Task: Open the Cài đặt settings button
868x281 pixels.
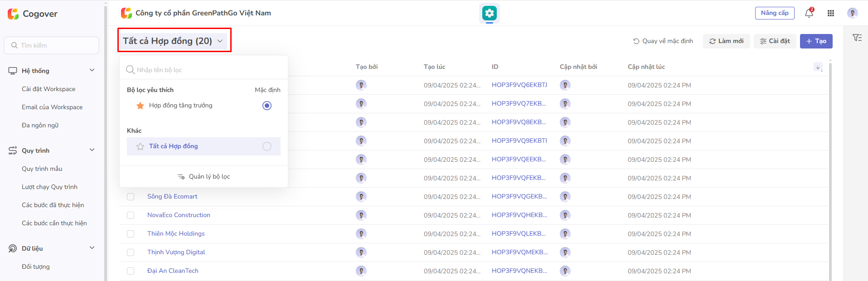Action: pyautogui.click(x=775, y=41)
